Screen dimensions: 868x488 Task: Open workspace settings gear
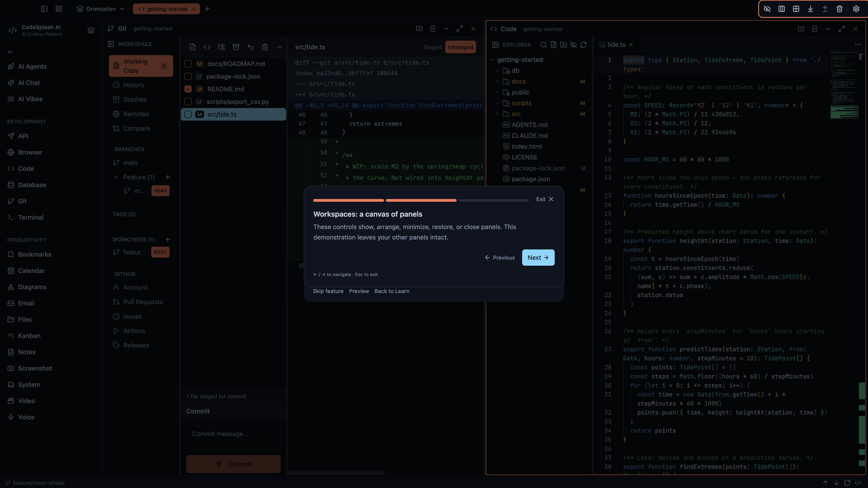[856, 9]
